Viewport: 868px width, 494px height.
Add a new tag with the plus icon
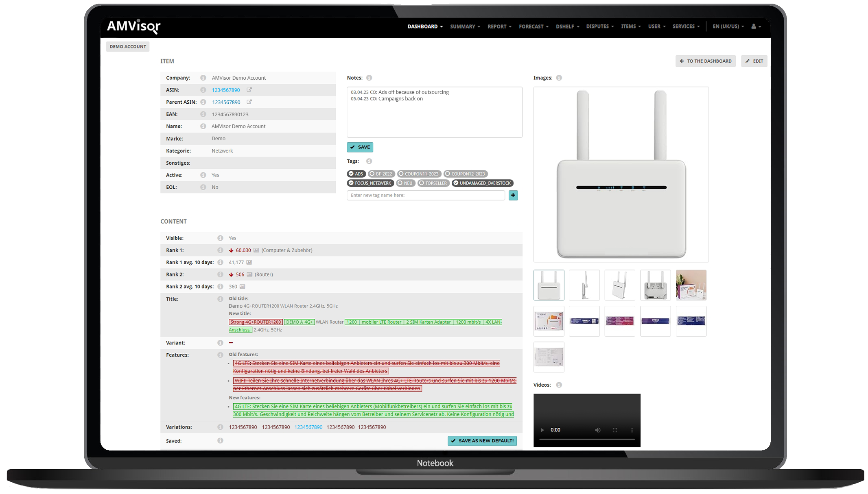[x=513, y=196]
